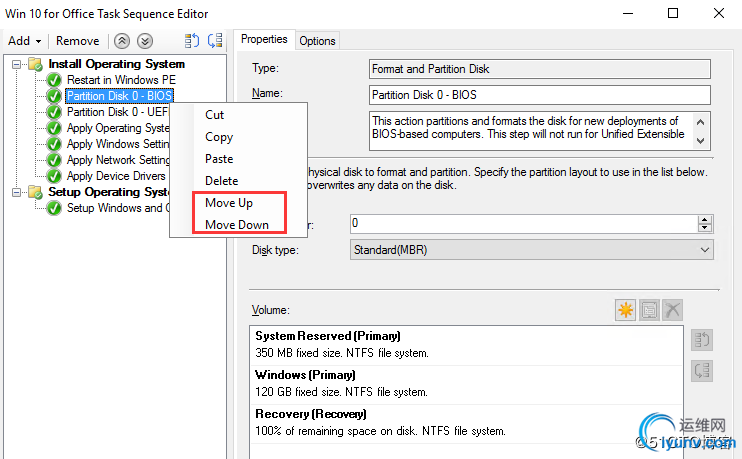Click move volume up icon beside list
The width and height of the screenshot is (742, 459).
coord(702,340)
